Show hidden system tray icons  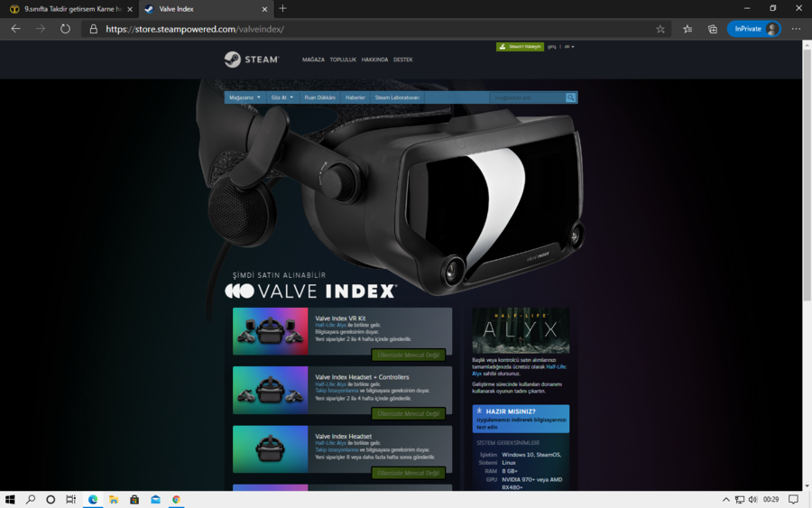tap(725, 499)
